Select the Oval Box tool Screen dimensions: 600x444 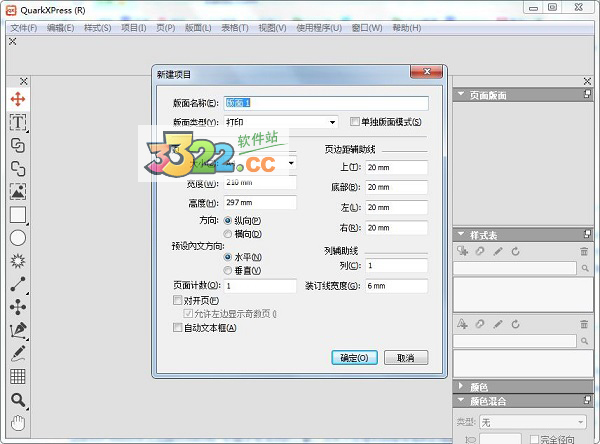[x=18, y=238]
